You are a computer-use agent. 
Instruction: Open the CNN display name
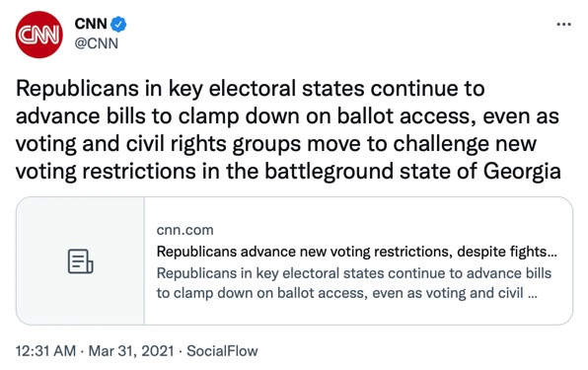coord(91,24)
